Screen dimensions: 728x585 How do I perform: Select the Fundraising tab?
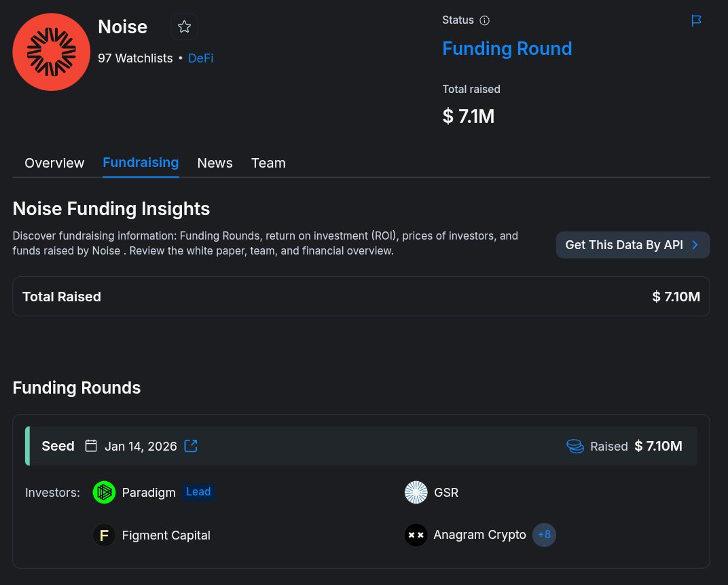coord(141,162)
